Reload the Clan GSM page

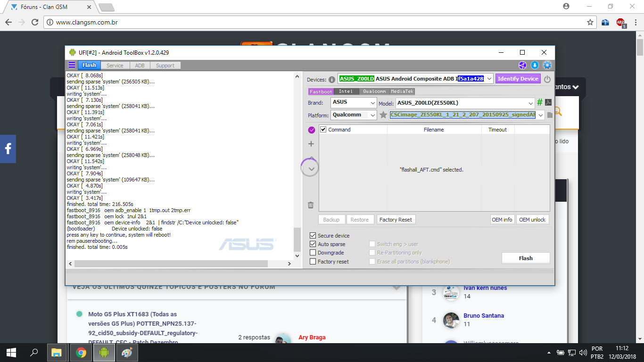[35, 22]
